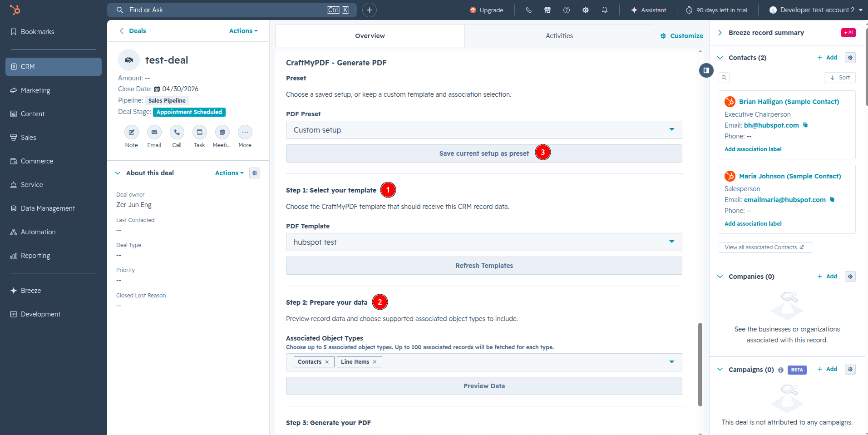Open About this deal settings gear

pos(255,173)
